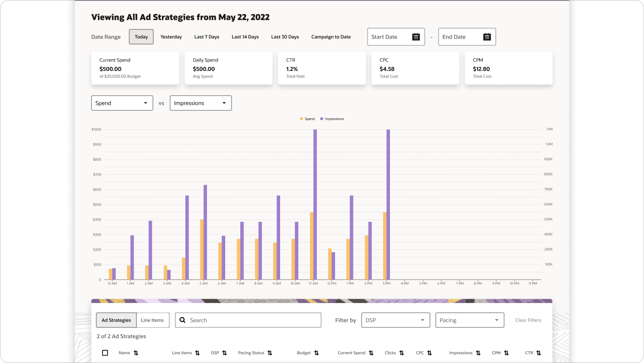Click into the Search field
The width and height of the screenshot is (644, 363).
(248, 320)
